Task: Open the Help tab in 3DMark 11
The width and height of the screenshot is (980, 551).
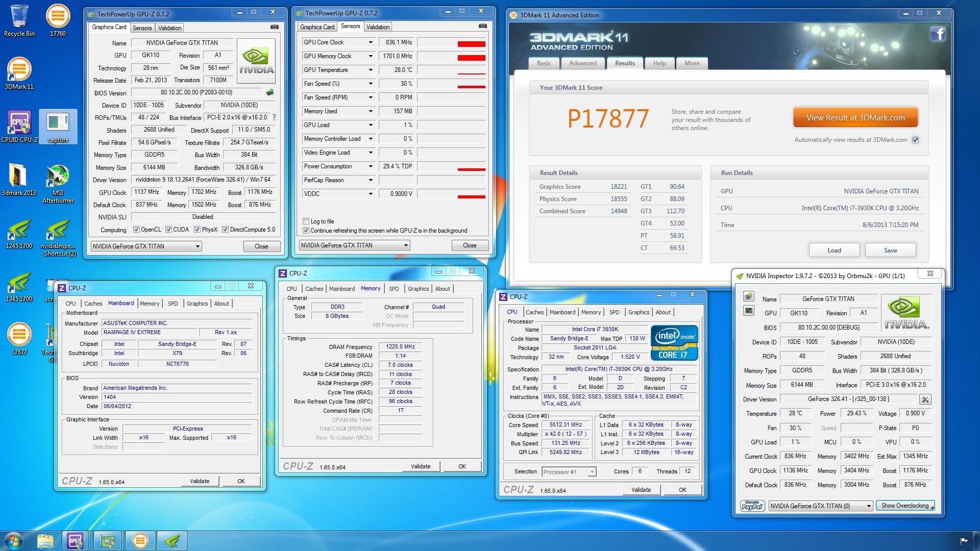Action: 659,63
